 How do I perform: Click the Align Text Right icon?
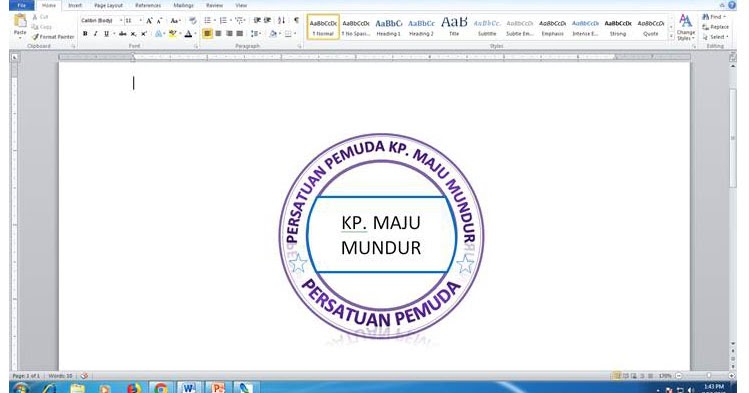click(229, 34)
